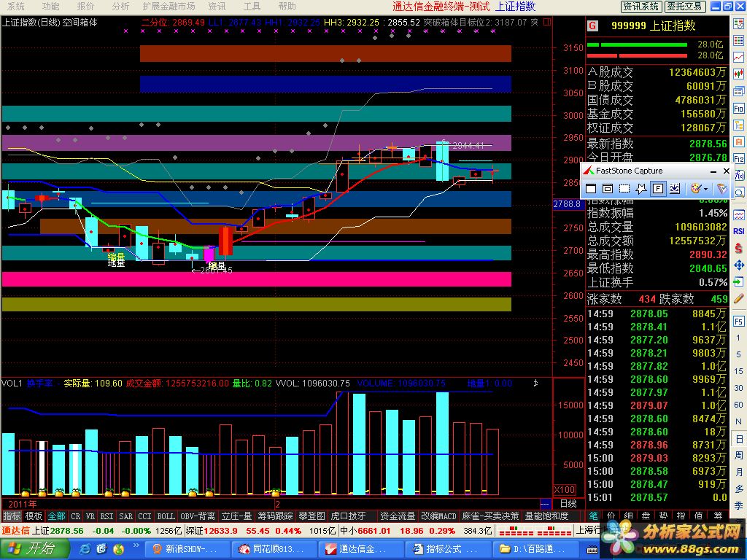This screenshot has height=560, width=747.
Task: Click the 自 self-selected stocks sidebar icon
Action: pyautogui.click(x=739, y=142)
